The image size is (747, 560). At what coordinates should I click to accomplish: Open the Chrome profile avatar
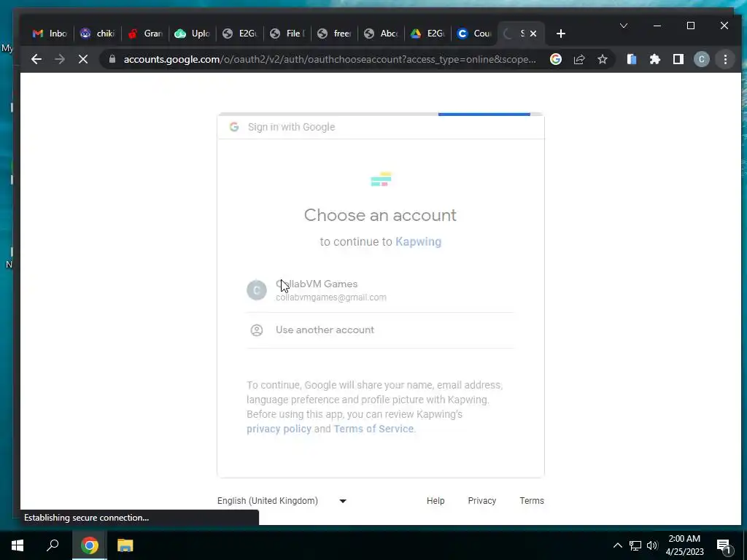pyautogui.click(x=701, y=59)
